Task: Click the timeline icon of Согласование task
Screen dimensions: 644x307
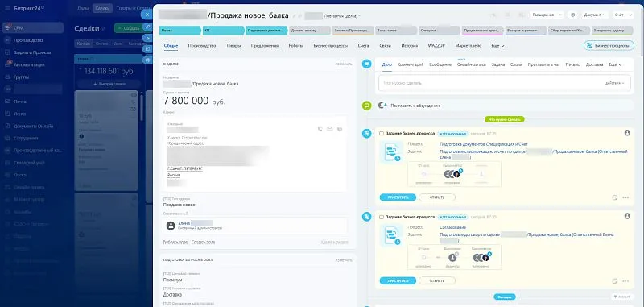Action: coord(366,217)
